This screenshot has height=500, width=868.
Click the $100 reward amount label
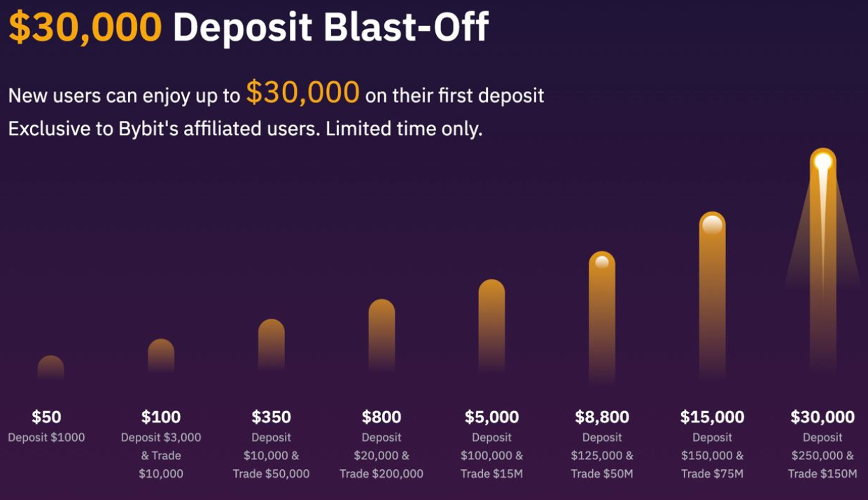tap(161, 417)
